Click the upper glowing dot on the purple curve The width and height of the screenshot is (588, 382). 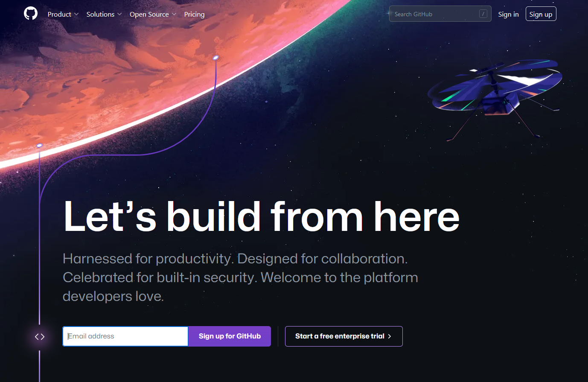pyautogui.click(x=215, y=58)
